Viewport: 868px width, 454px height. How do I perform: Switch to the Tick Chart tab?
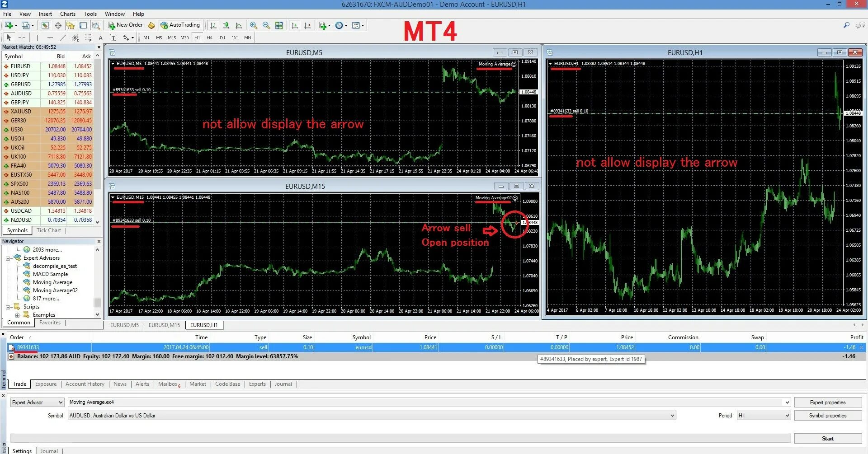49,230
